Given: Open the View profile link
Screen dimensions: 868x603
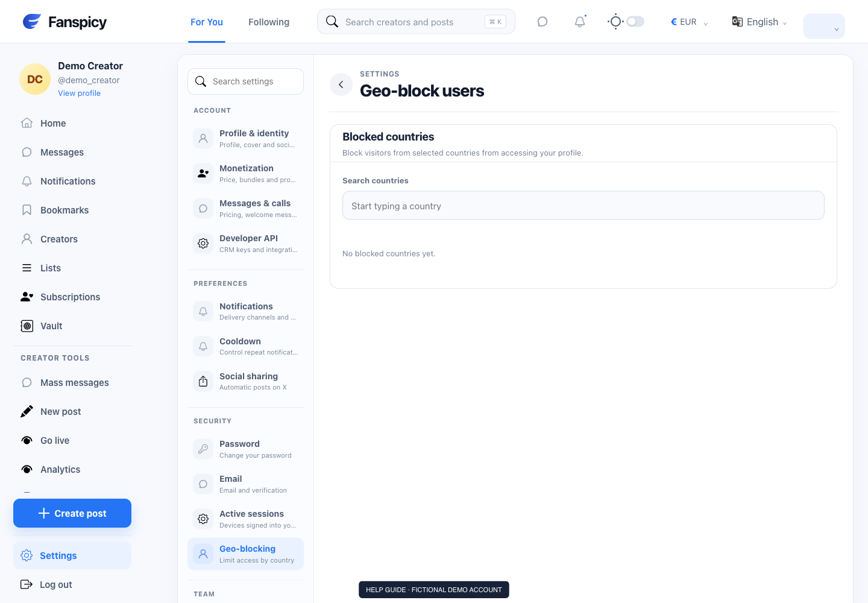Looking at the screenshot, I should [x=79, y=93].
